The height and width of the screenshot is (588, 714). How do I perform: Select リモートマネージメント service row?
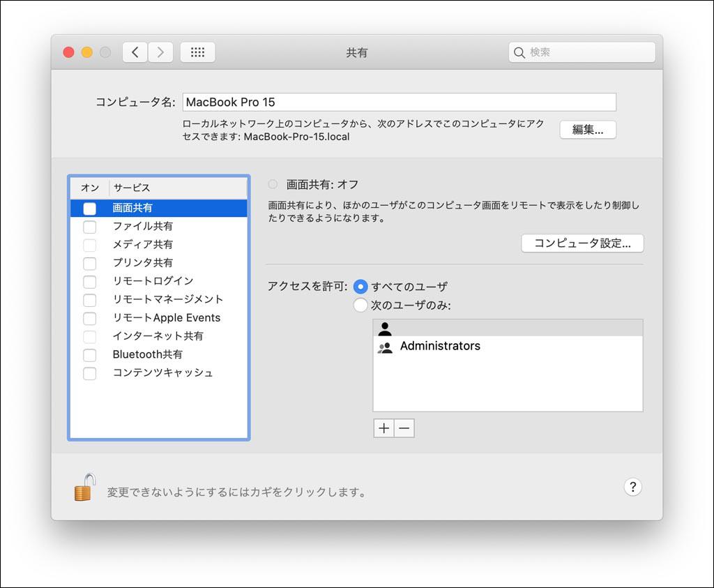click(158, 299)
